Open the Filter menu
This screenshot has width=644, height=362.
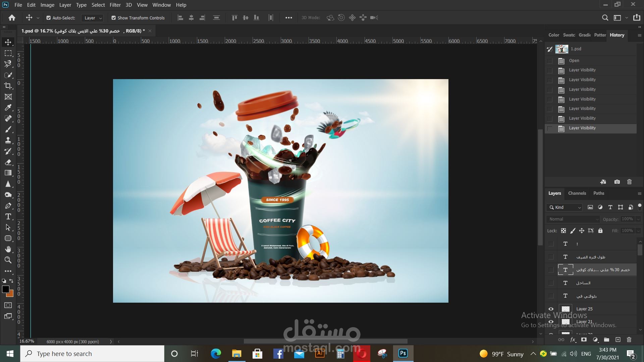point(115,5)
